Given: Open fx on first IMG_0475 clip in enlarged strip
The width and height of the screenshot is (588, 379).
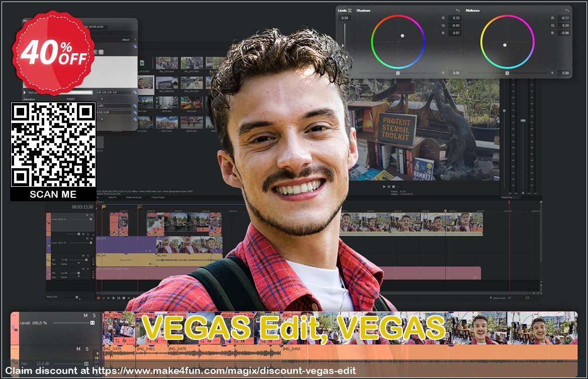Looking at the screenshot, I should tap(125, 341).
